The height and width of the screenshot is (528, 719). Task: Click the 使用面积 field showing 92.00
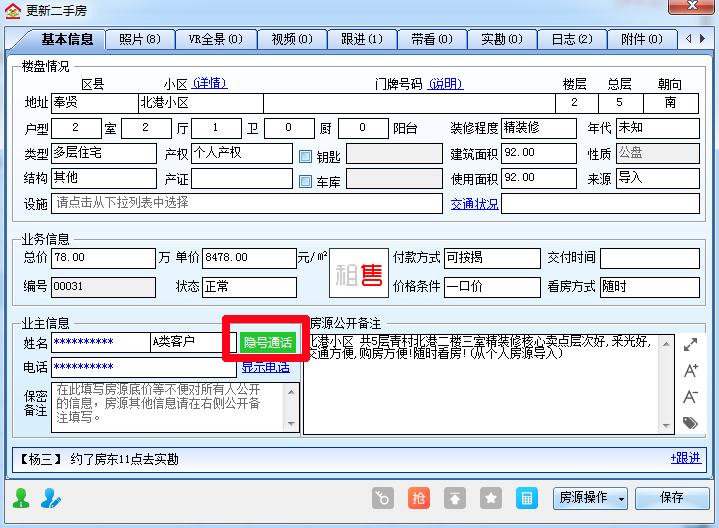point(539,178)
